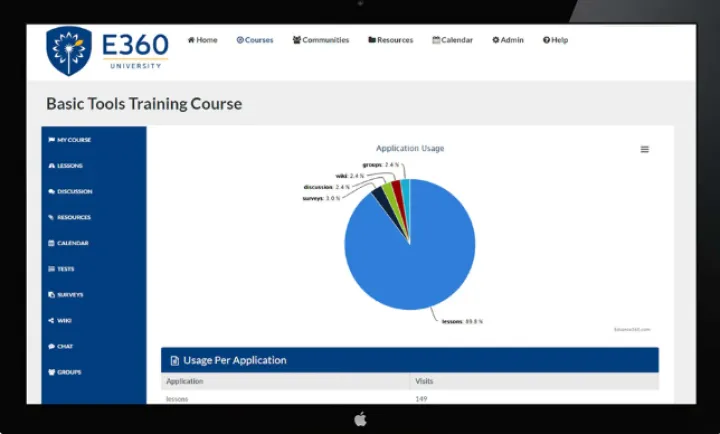Click the Wiki share icon in sidebar
The image size is (720, 434).
pos(51,321)
